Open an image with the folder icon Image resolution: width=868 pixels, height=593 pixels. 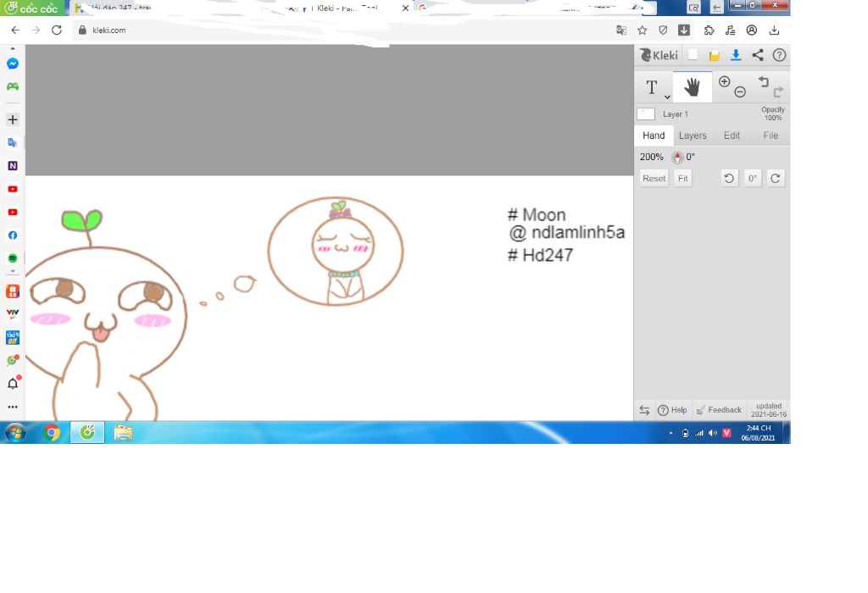point(714,55)
